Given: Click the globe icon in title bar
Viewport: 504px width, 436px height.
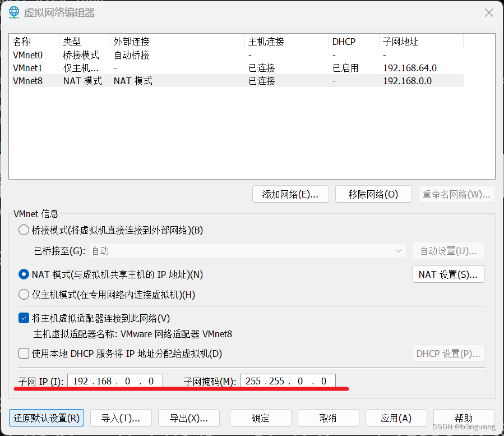Looking at the screenshot, I should [x=14, y=12].
